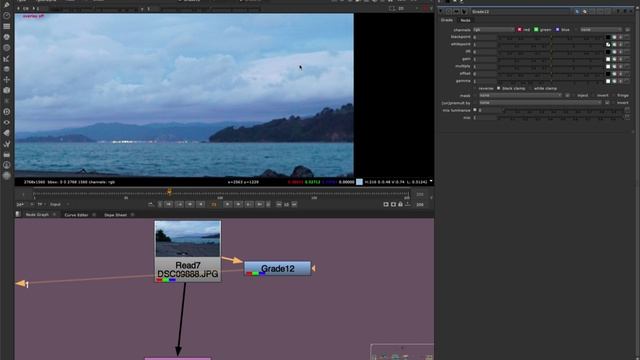
Task: Click the timeline playhead marker
Action: point(169,191)
